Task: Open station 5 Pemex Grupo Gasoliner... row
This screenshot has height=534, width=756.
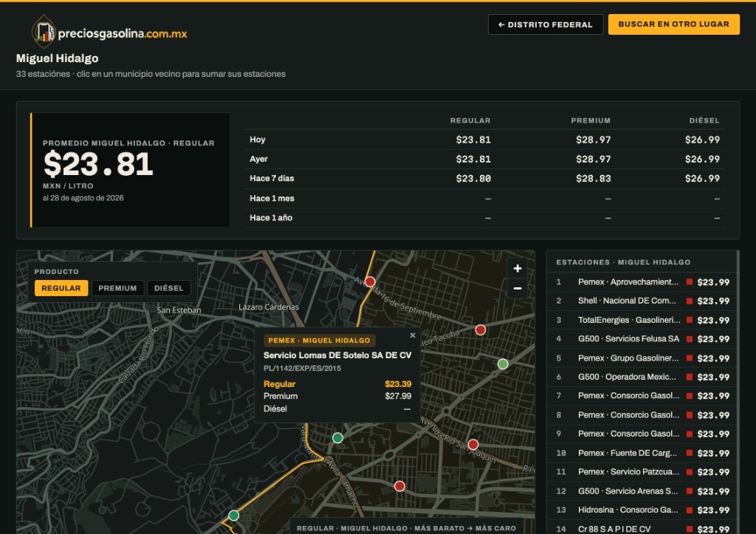Action: 642,358
